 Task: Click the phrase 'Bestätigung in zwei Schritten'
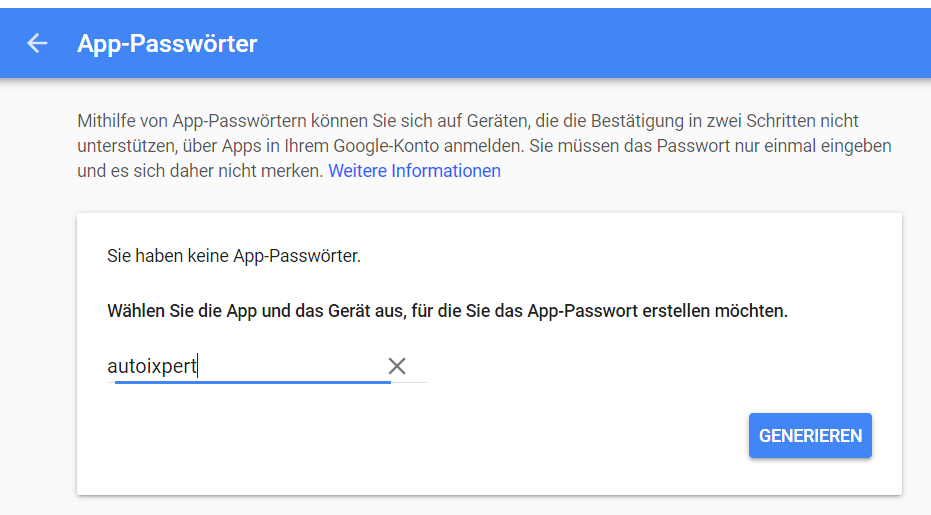[705, 121]
